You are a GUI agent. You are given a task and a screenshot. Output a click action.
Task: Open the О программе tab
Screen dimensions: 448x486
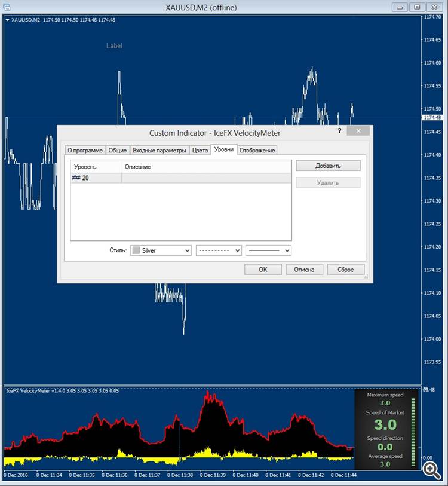85,150
